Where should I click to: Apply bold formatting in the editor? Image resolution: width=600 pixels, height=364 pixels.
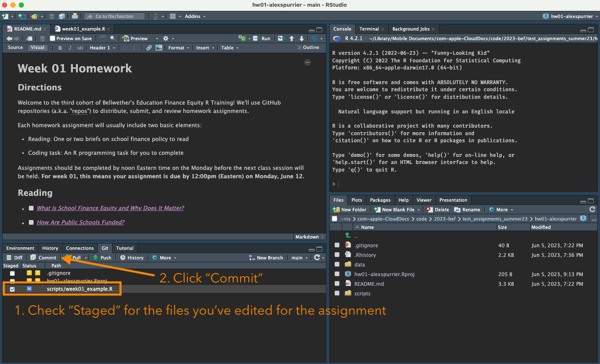point(60,48)
